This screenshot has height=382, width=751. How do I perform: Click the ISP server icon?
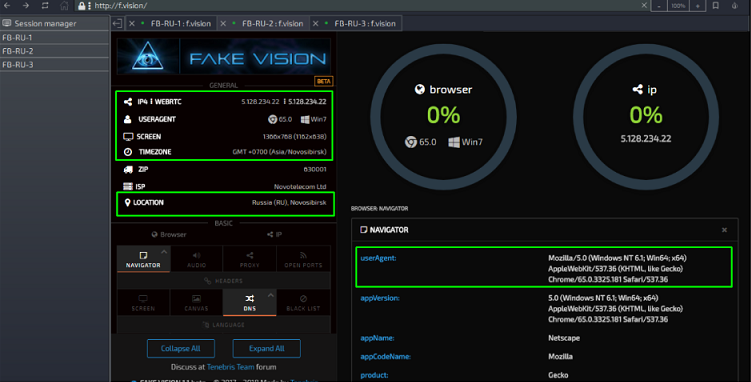tap(128, 186)
